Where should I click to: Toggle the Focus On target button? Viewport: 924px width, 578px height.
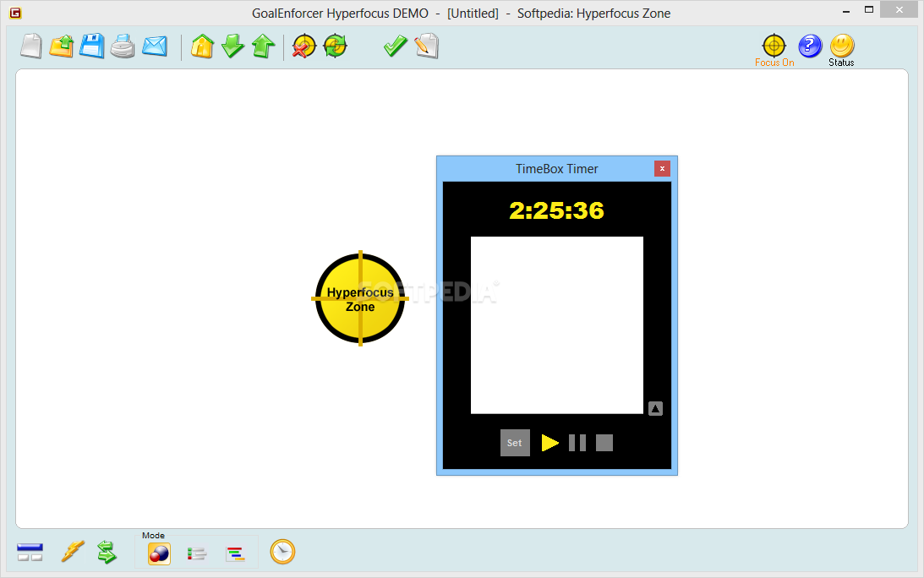coord(774,50)
